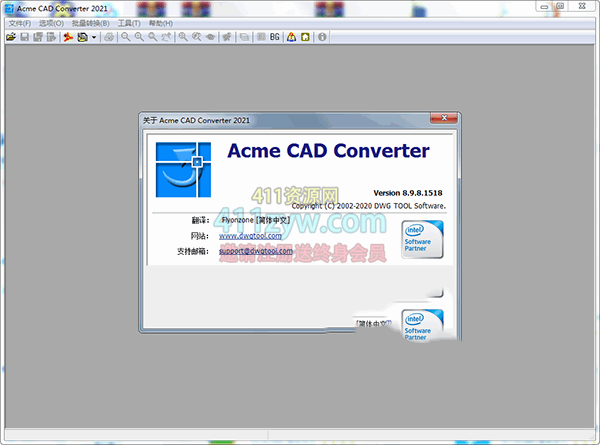This screenshot has width=600, height=445.
Task: Open the 选项(O) menu
Action: (x=51, y=23)
